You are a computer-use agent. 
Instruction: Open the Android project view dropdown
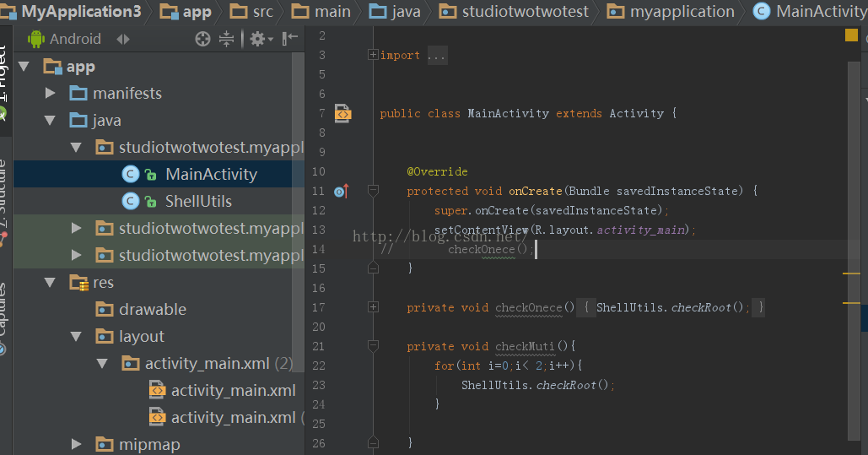[123, 39]
